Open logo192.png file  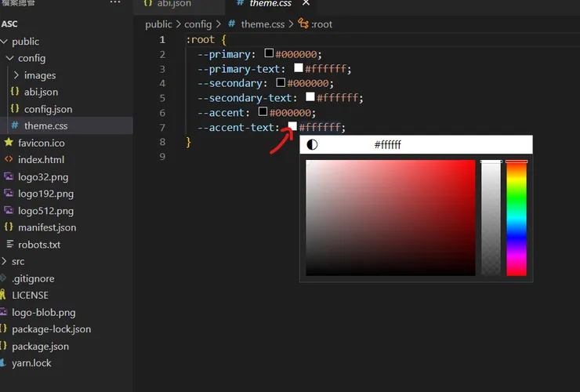(x=46, y=194)
